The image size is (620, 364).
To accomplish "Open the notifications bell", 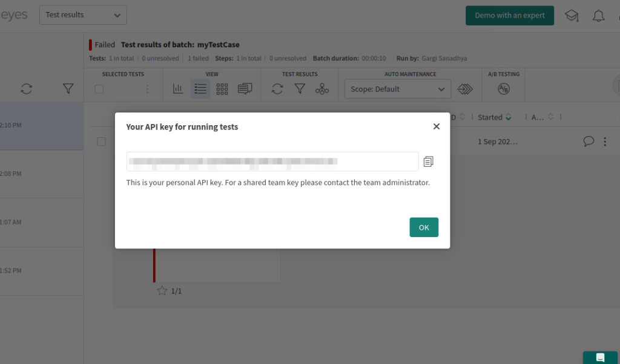I will (598, 16).
